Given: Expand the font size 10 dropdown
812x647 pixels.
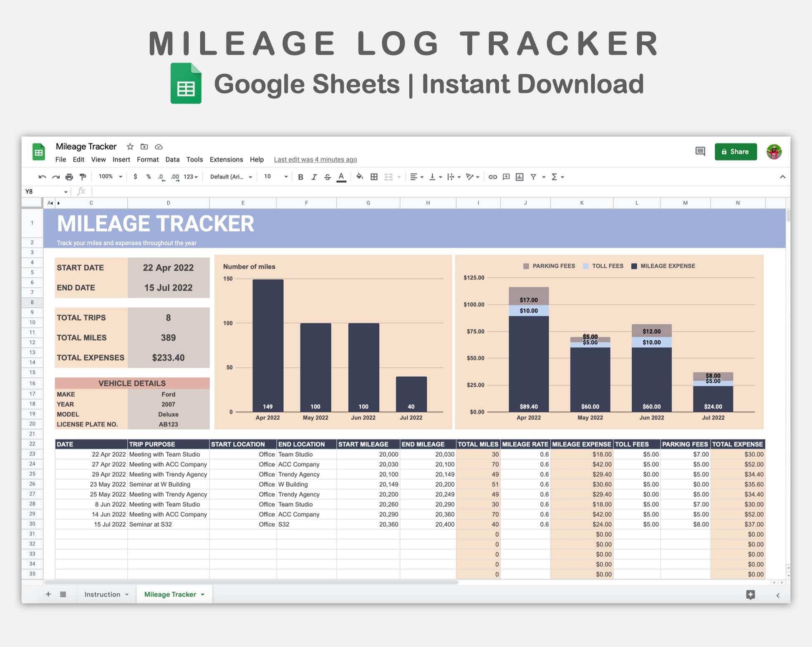Looking at the screenshot, I should pyautogui.click(x=276, y=177).
